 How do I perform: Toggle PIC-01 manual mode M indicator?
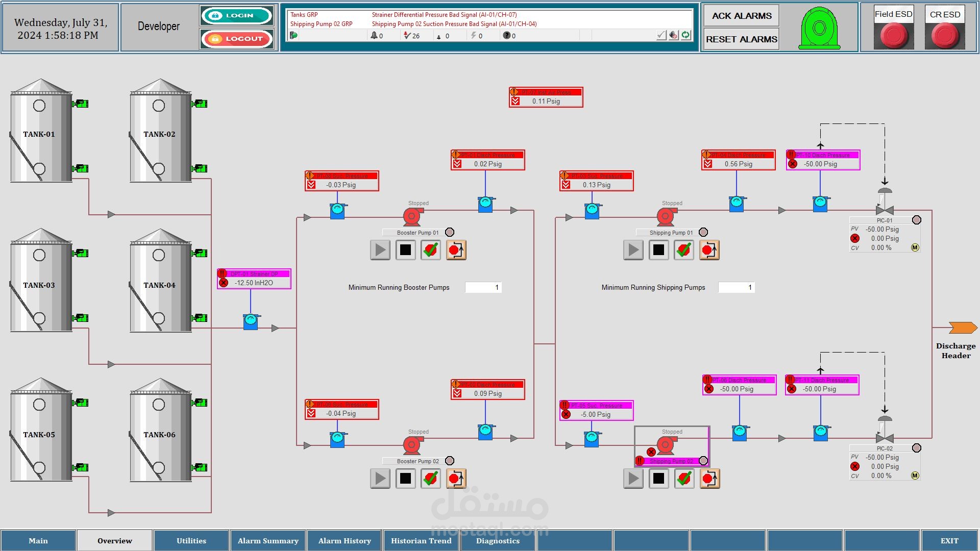(x=915, y=247)
